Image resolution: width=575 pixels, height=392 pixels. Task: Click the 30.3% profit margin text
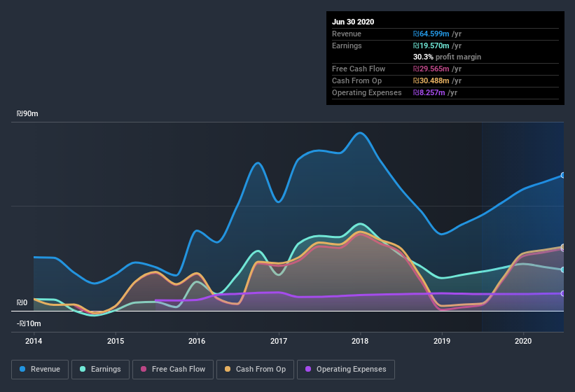click(447, 57)
